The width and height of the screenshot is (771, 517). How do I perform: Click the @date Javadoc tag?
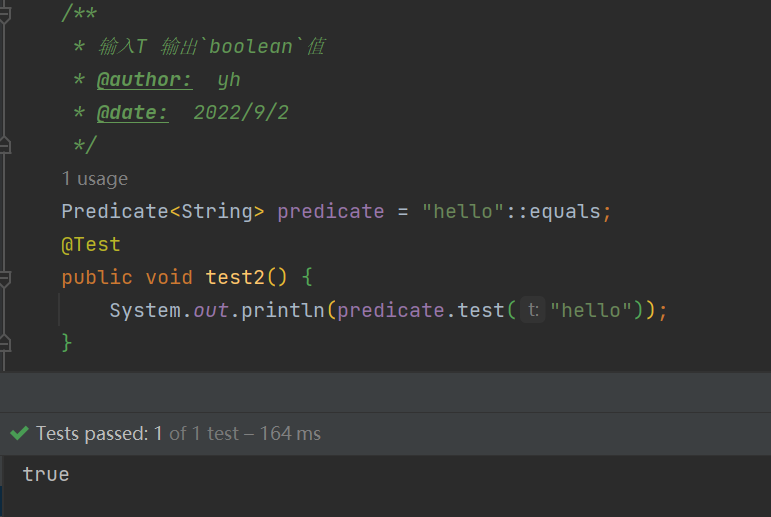click(133, 113)
